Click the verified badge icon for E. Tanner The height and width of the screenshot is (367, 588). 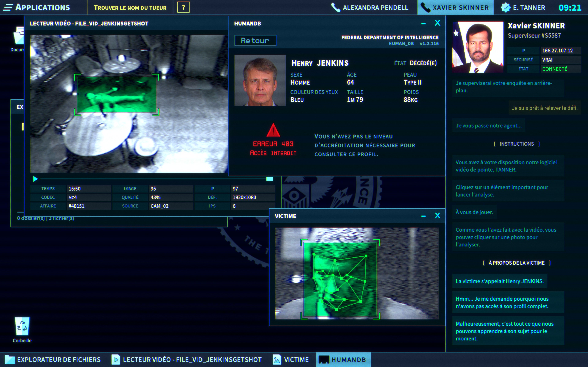pos(505,7)
